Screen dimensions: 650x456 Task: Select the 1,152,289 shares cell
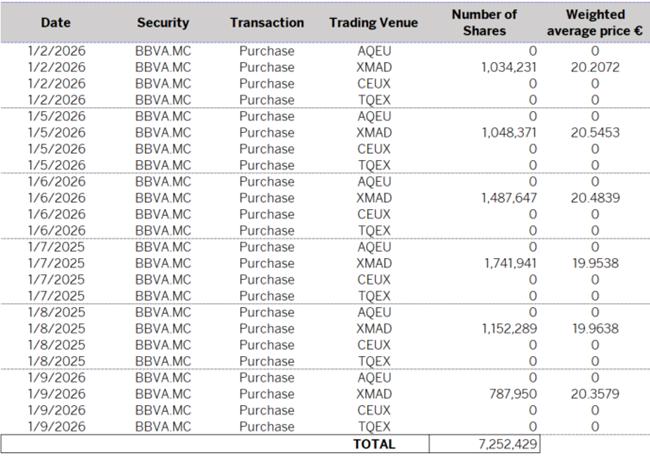508,328
